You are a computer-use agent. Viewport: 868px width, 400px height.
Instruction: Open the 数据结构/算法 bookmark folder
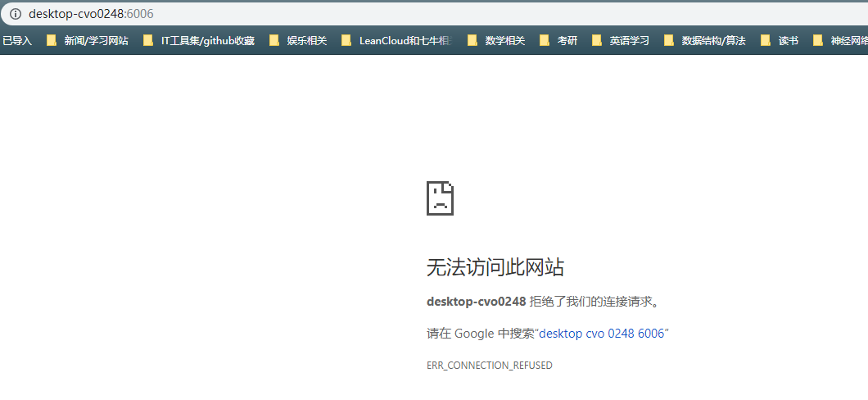click(x=705, y=40)
